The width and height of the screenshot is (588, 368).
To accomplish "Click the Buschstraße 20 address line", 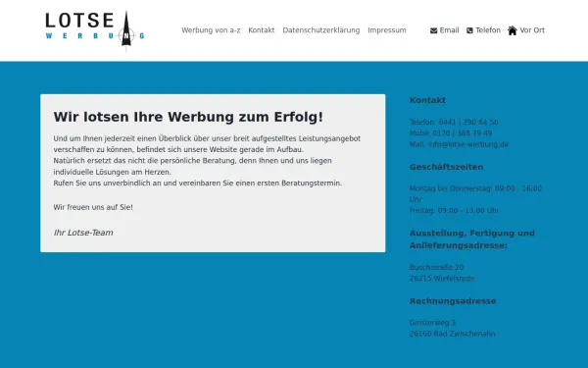I will (436, 267).
